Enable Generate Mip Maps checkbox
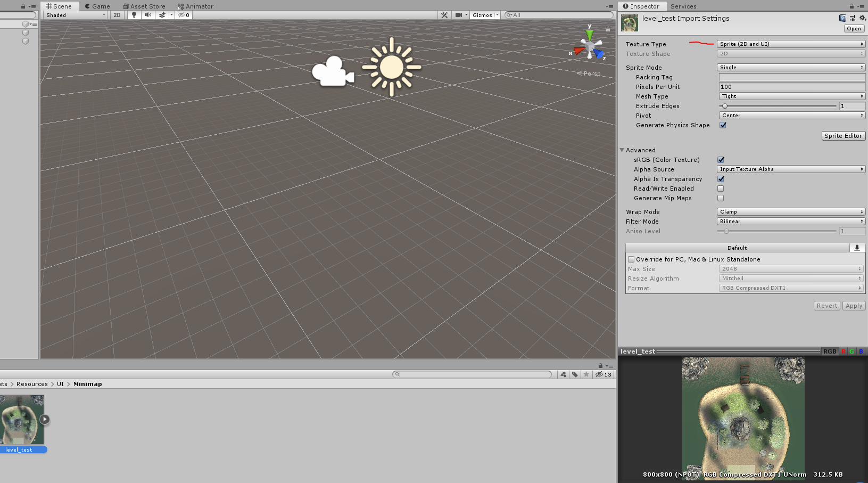868x483 pixels. 721,198
